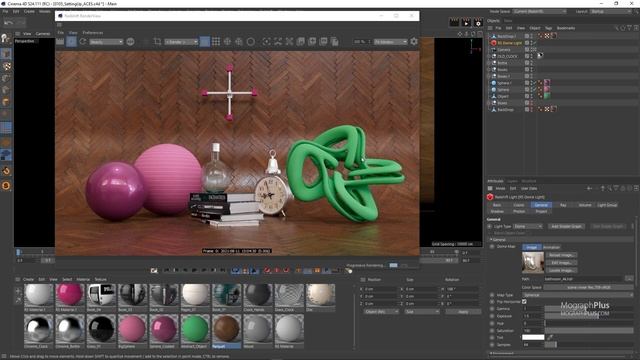This screenshot has width=640, height=360.
Task: Toggle Progressive Rendering switch
Action: (x=393, y=265)
